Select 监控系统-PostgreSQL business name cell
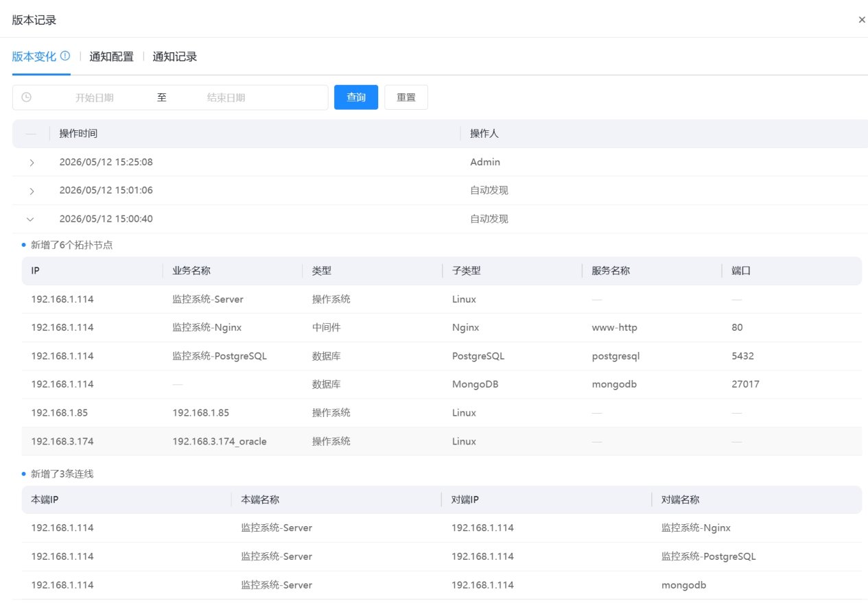The width and height of the screenshot is (868, 616). pos(220,357)
